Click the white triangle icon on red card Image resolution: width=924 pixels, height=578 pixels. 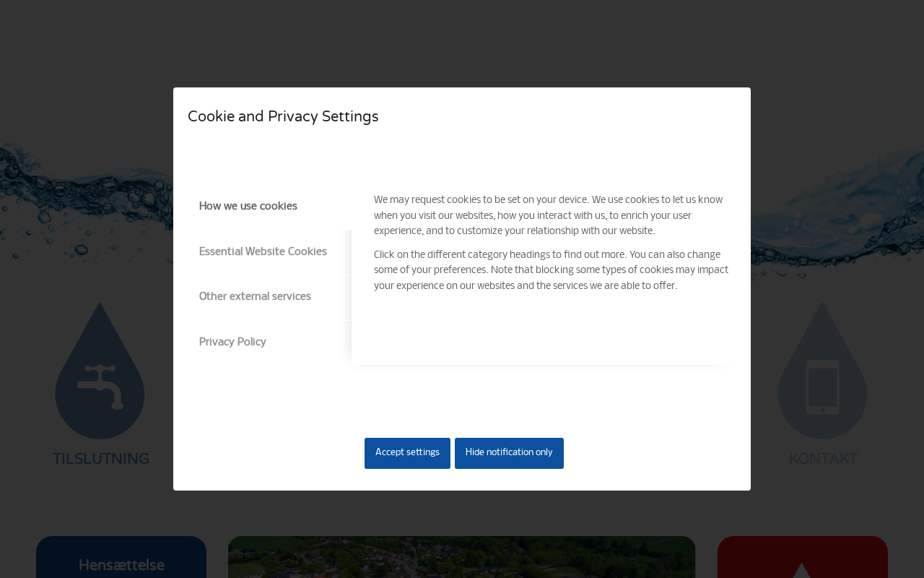pyautogui.click(x=801, y=571)
